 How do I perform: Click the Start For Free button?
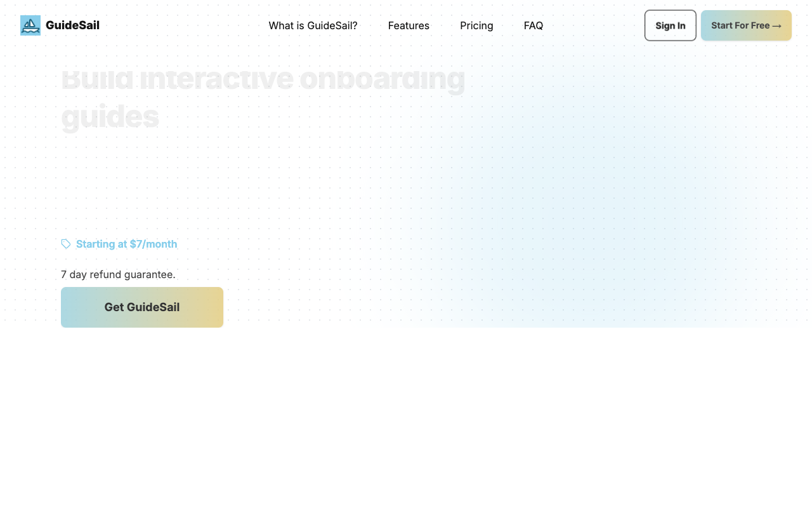pyautogui.click(x=746, y=25)
